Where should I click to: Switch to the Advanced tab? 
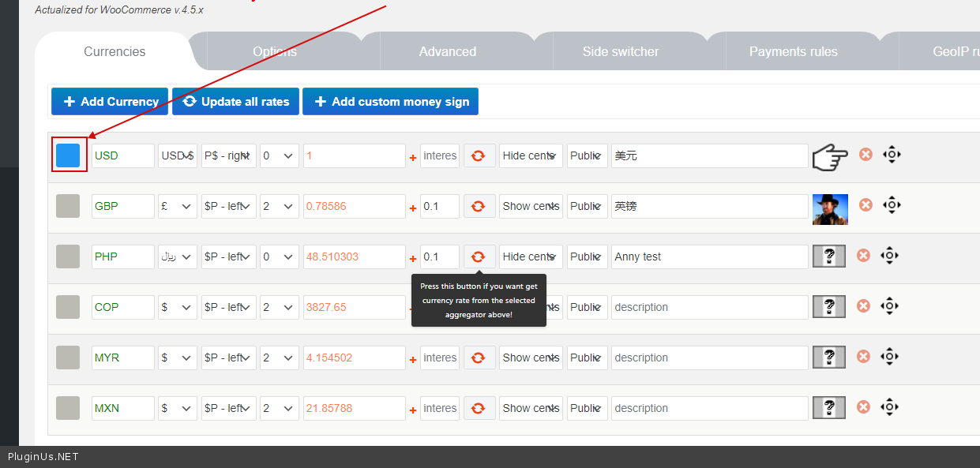(x=448, y=52)
